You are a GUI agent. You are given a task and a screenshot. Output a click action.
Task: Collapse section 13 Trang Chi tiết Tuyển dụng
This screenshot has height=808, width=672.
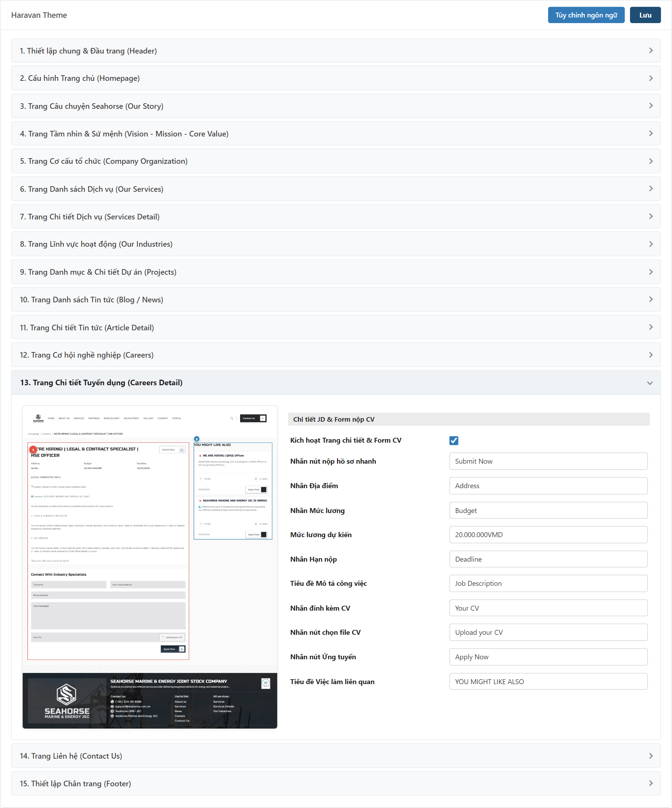click(x=336, y=382)
